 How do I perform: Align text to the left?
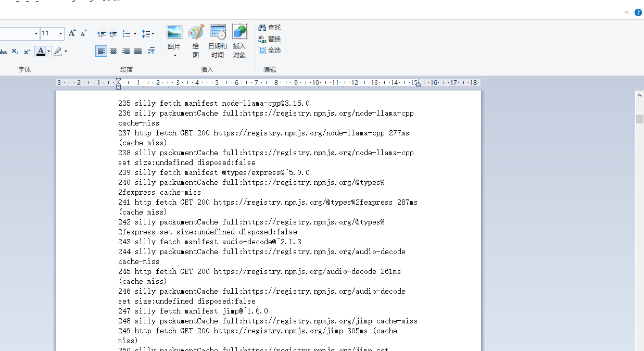point(102,51)
